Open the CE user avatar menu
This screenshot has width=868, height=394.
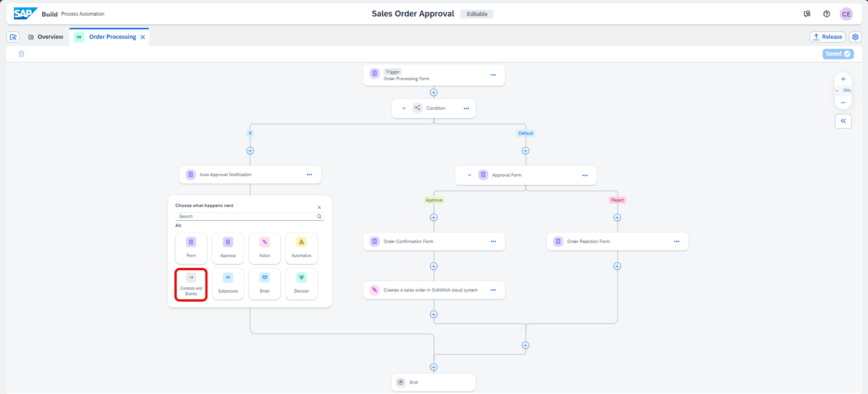(x=846, y=14)
